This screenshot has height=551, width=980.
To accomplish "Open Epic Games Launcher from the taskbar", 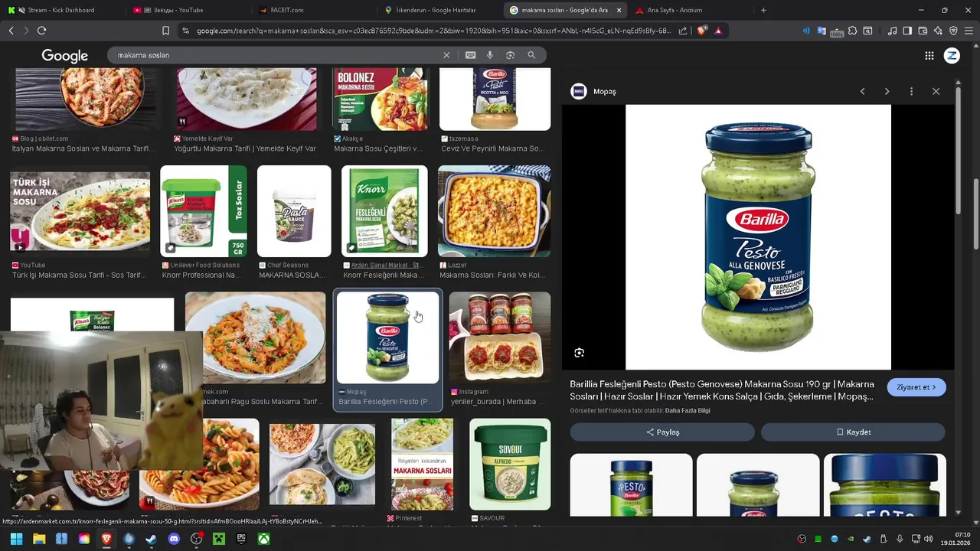I will 241,539.
